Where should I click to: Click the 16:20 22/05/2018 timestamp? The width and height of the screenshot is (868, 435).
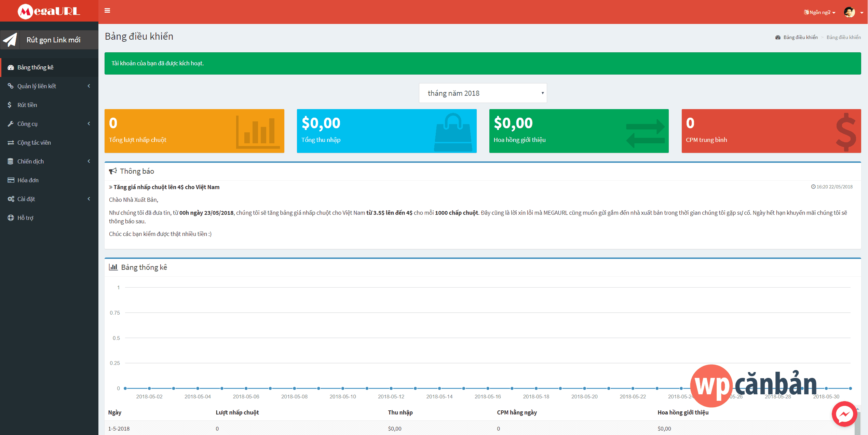tap(835, 187)
